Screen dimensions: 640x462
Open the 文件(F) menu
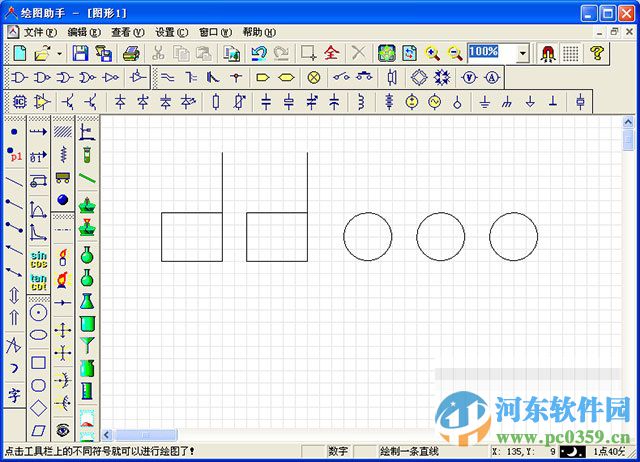(x=40, y=32)
